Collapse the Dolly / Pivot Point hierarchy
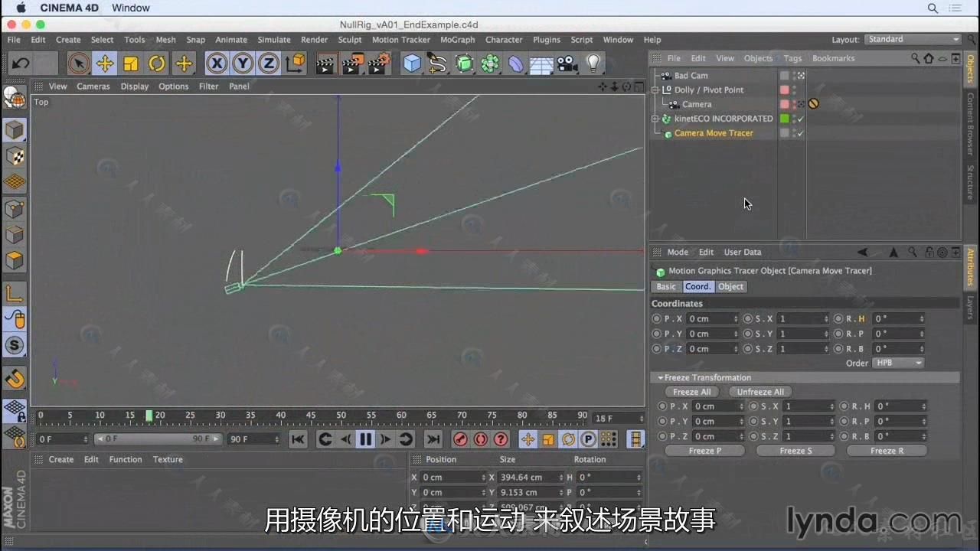The image size is (980, 551). point(655,90)
